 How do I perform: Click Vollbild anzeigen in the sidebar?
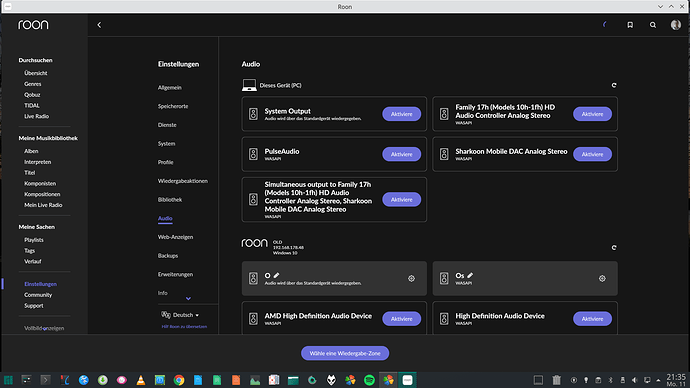(44, 328)
